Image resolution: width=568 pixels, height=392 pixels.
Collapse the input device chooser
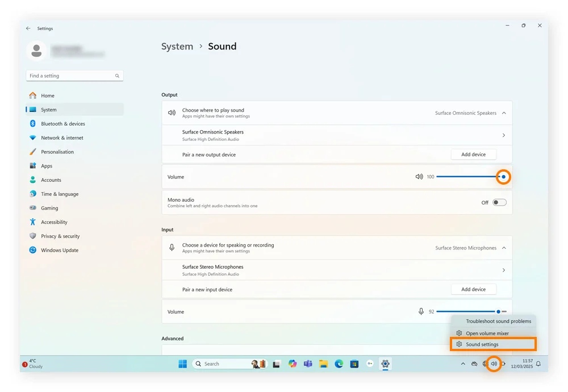click(503, 248)
